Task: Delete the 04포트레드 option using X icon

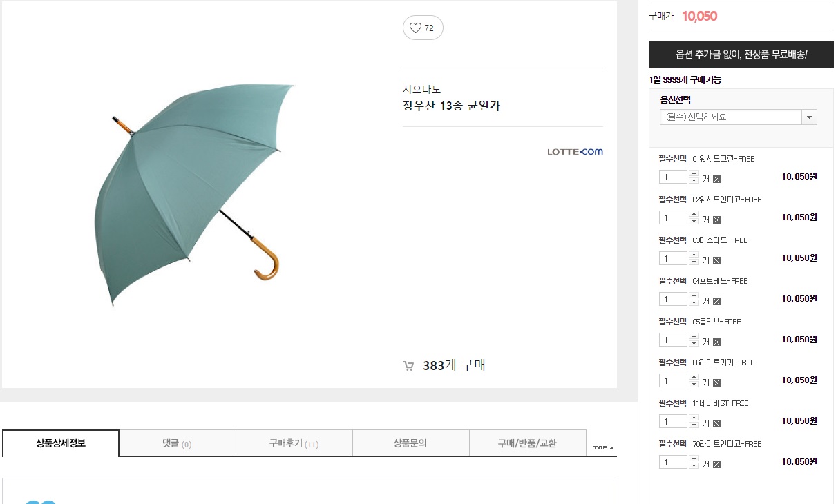Action: 716,301
